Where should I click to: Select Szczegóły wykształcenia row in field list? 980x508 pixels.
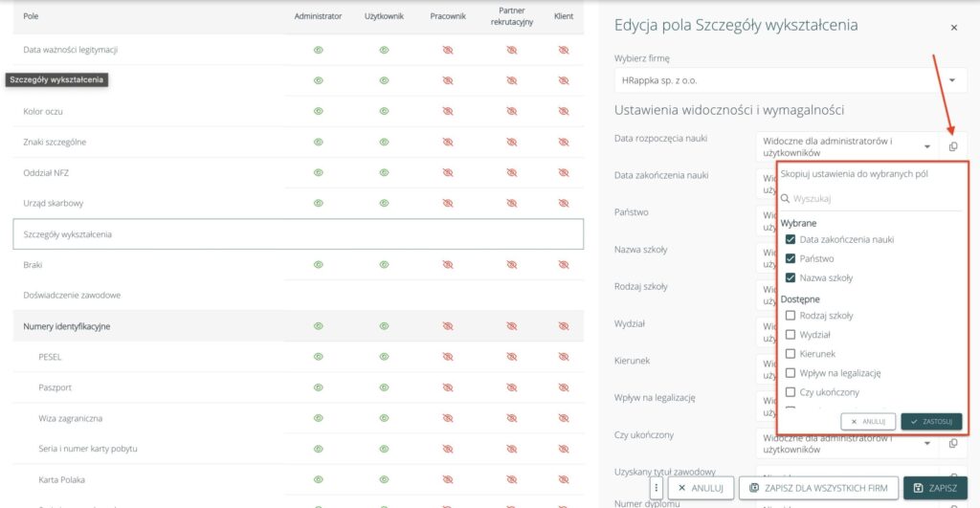click(x=298, y=234)
